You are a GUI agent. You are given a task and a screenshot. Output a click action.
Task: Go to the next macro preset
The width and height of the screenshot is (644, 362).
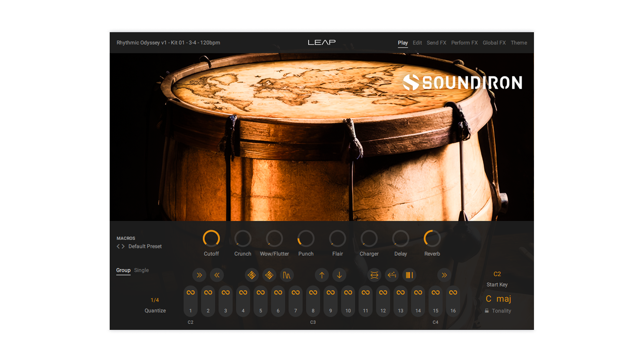pyautogui.click(x=123, y=246)
